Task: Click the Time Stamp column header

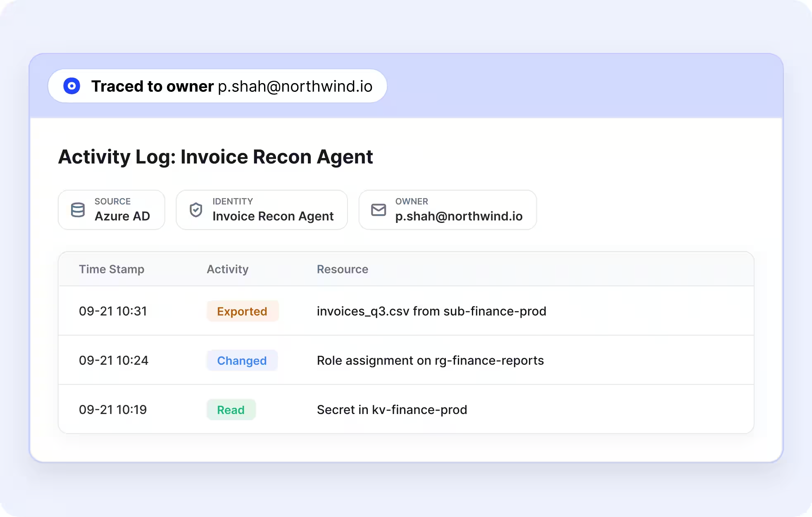Action: click(x=112, y=269)
